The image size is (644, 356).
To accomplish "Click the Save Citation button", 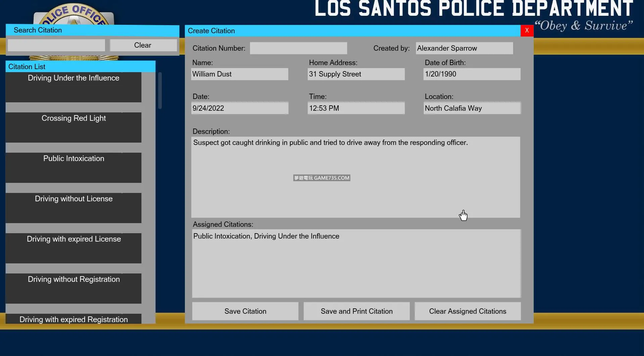I will (x=245, y=311).
